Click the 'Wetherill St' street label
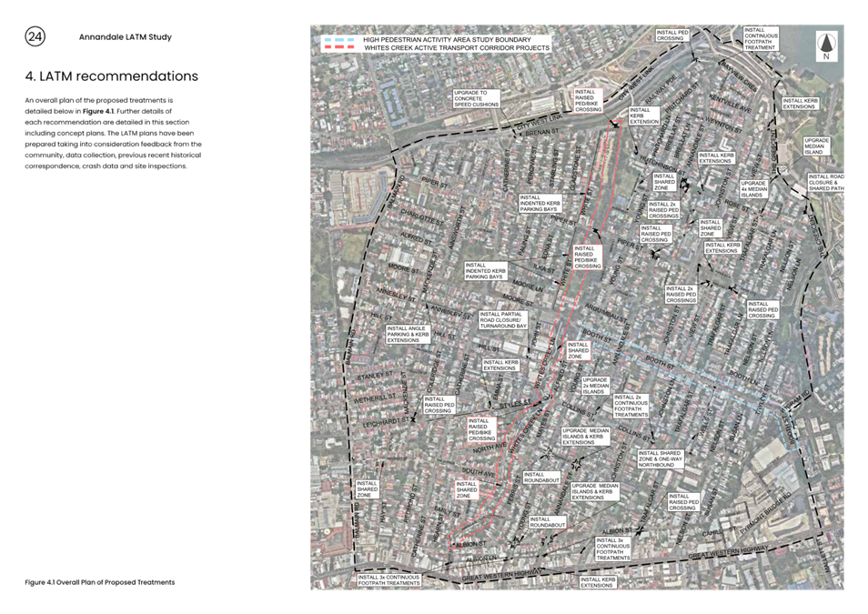Viewport: 868px width, 614px height. [375, 398]
